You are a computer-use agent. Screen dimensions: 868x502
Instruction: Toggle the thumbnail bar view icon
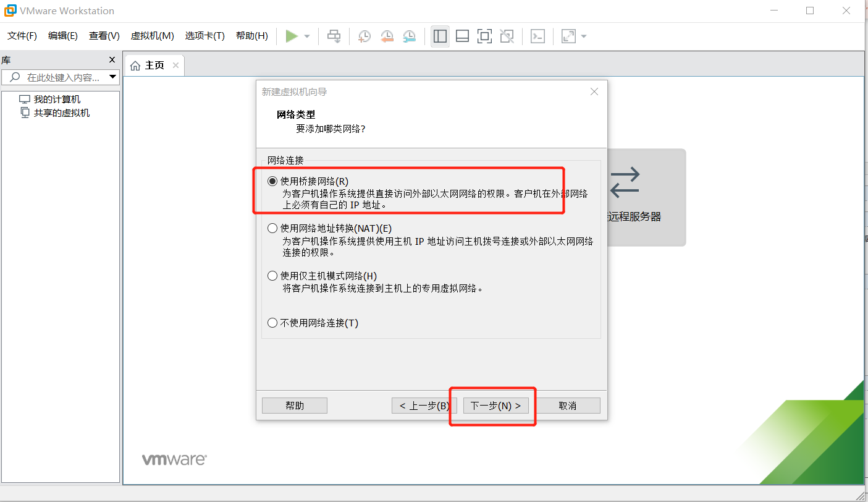point(462,36)
